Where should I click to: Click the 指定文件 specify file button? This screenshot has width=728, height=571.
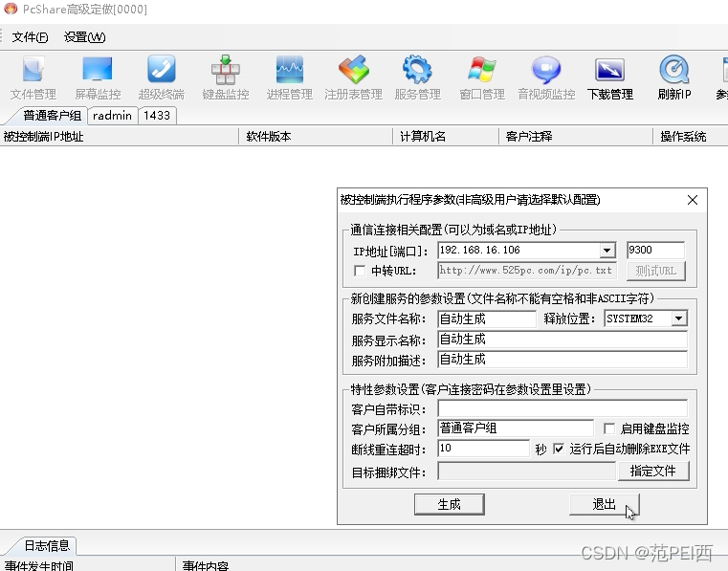click(653, 472)
